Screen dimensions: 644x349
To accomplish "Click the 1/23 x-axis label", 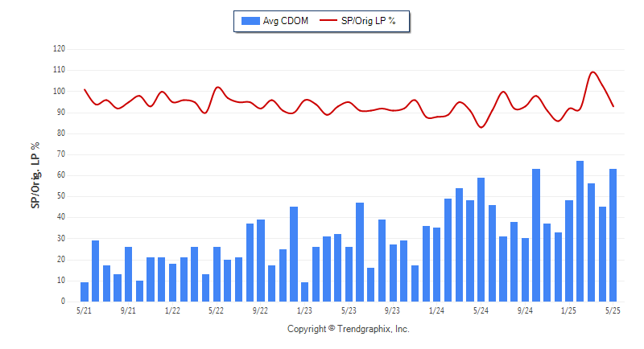I will coord(304,311).
